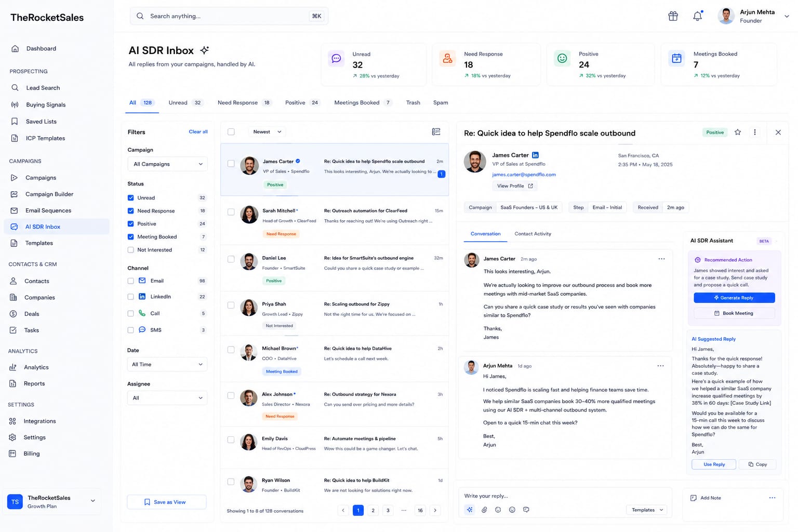
Task: Click the AI sparkle icon in reply box
Action: coord(470,510)
